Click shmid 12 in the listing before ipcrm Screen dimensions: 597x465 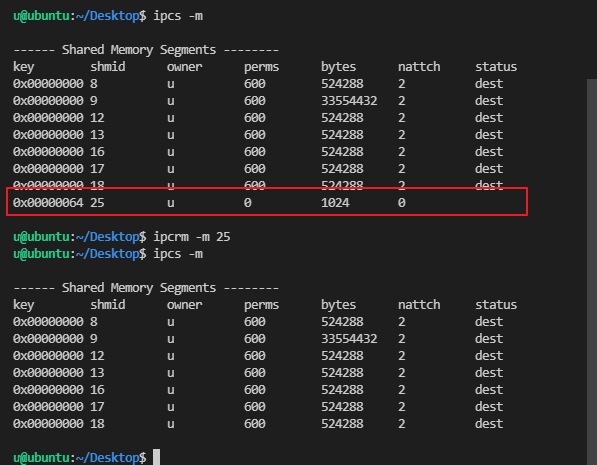(97, 118)
